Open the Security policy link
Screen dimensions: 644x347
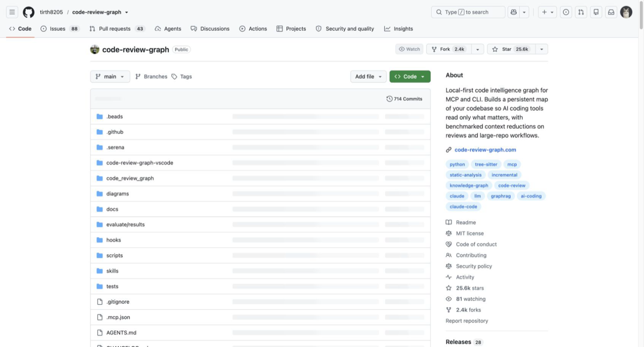pos(469,266)
